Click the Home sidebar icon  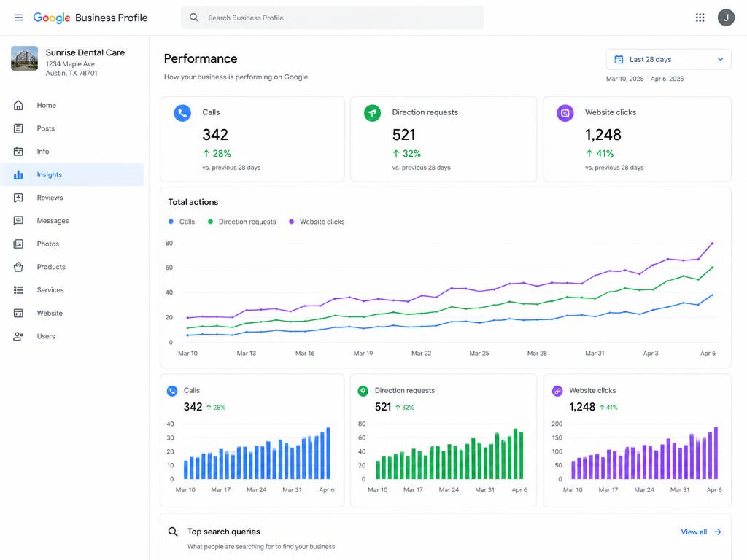18,105
